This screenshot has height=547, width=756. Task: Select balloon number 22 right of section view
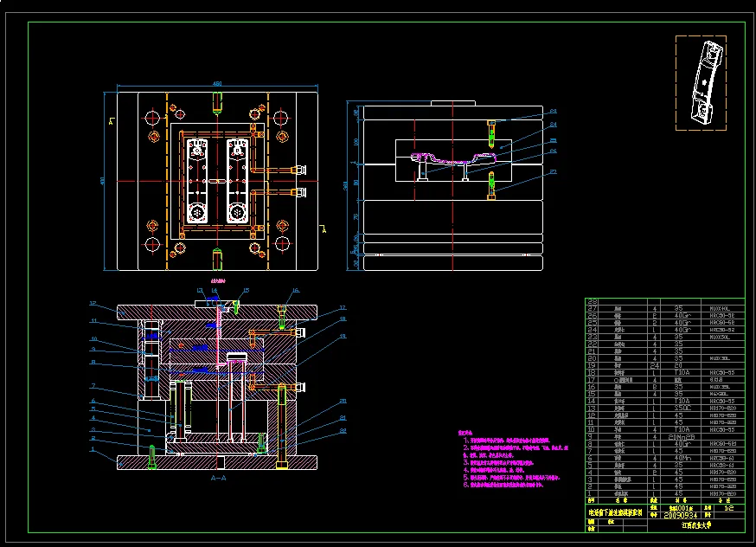(x=343, y=431)
